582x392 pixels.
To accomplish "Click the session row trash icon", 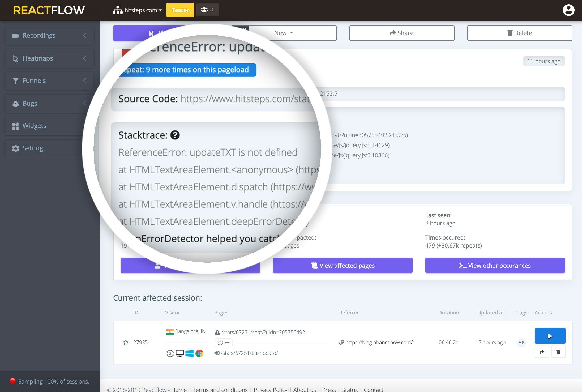I will [558, 352].
